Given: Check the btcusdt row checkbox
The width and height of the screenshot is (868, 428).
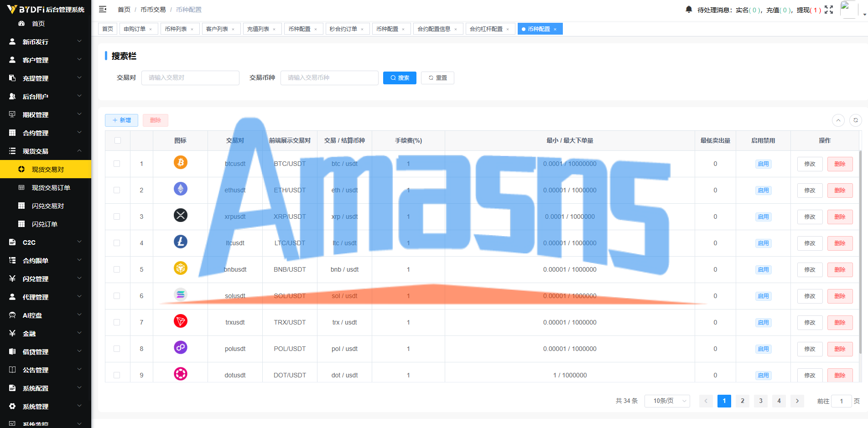Looking at the screenshot, I should pyautogui.click(x=117, y=164).
